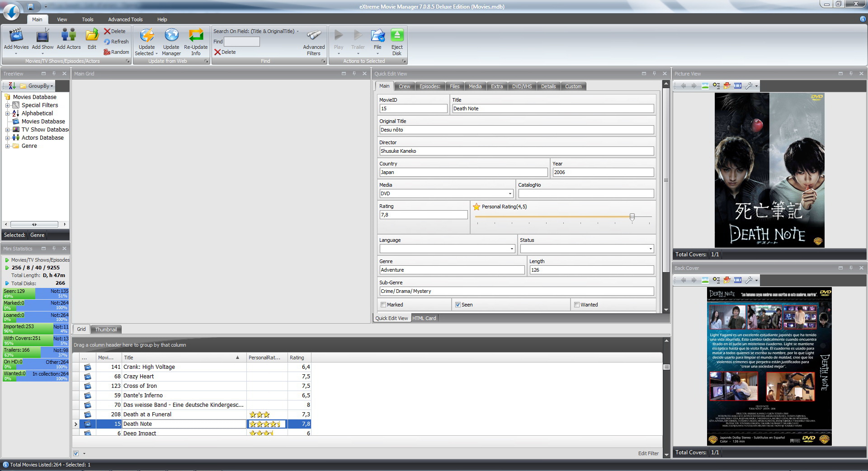Open the Status dropdown
868x471 pixels.
(651, 249)
